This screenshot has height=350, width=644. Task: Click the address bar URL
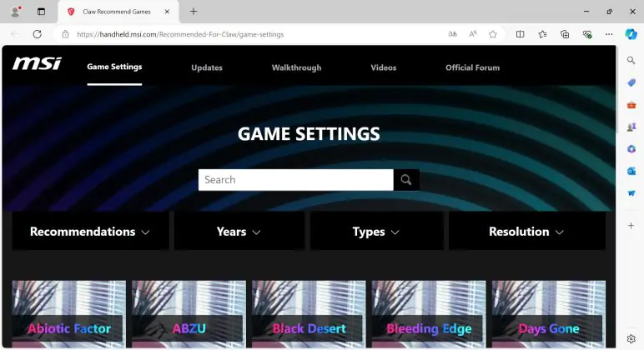click(x=180, y=34)
